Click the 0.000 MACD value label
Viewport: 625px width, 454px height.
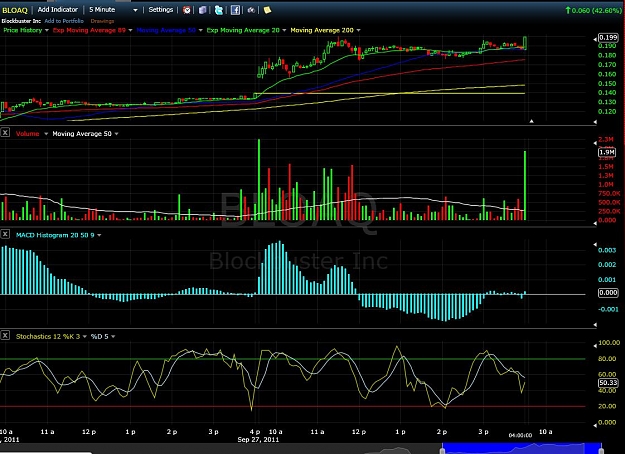pos(608,293)
